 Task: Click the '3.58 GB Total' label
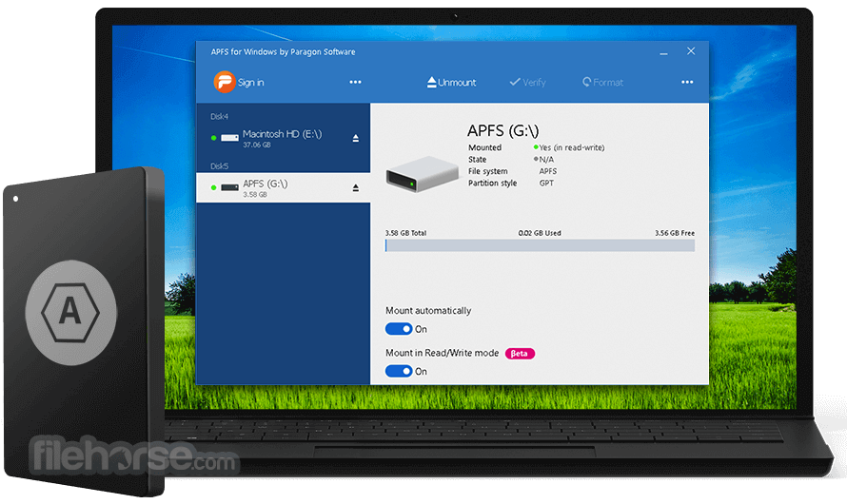pyautogui.click(x=405, y=233)
